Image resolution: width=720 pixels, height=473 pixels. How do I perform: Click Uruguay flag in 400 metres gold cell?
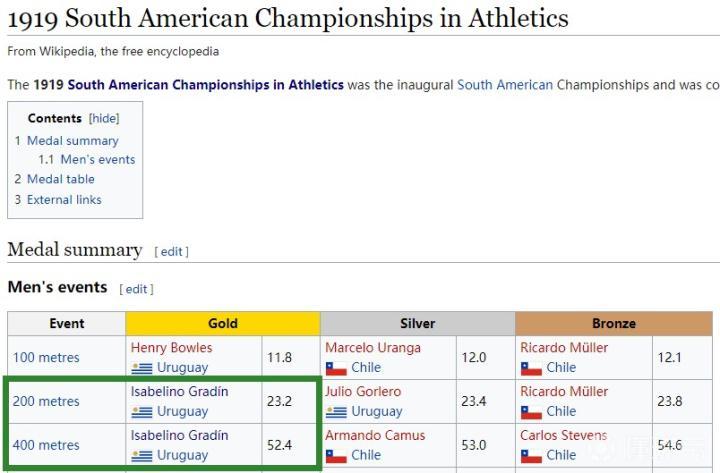pyautogui.click(x=141, y=456)
